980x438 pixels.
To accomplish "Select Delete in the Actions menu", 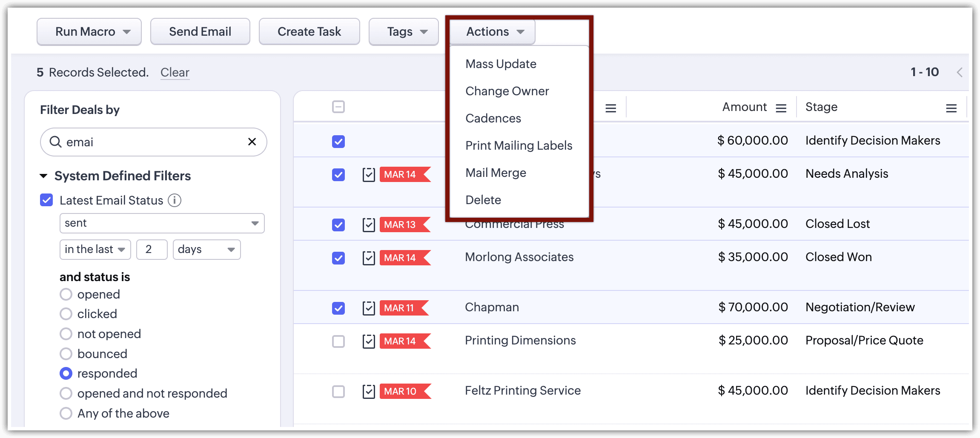I will pos(483,200).
